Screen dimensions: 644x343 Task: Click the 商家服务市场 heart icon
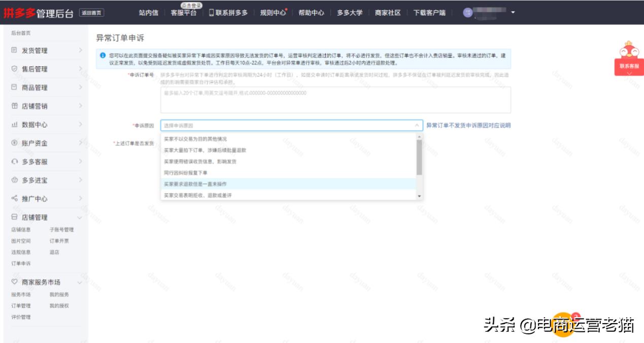click(14, 282)
